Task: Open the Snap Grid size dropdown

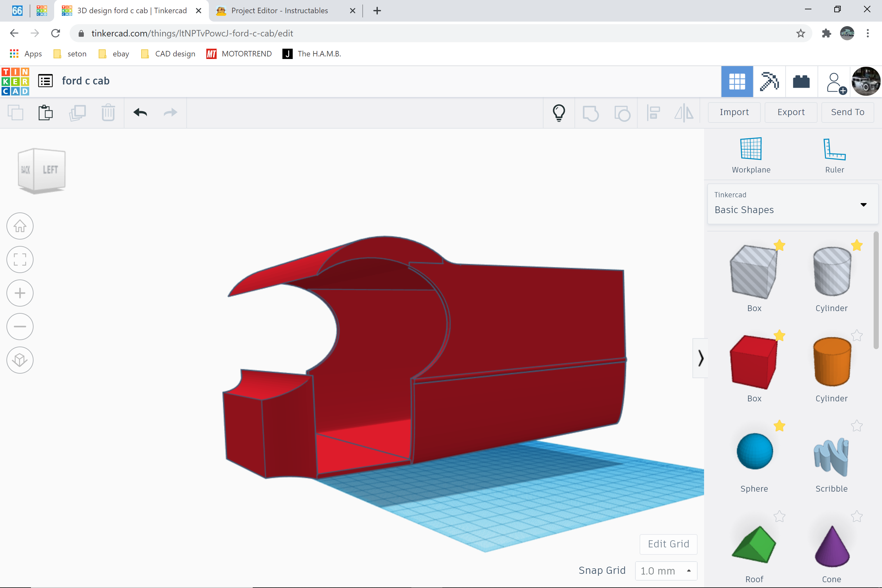Action: pos(666,571)
